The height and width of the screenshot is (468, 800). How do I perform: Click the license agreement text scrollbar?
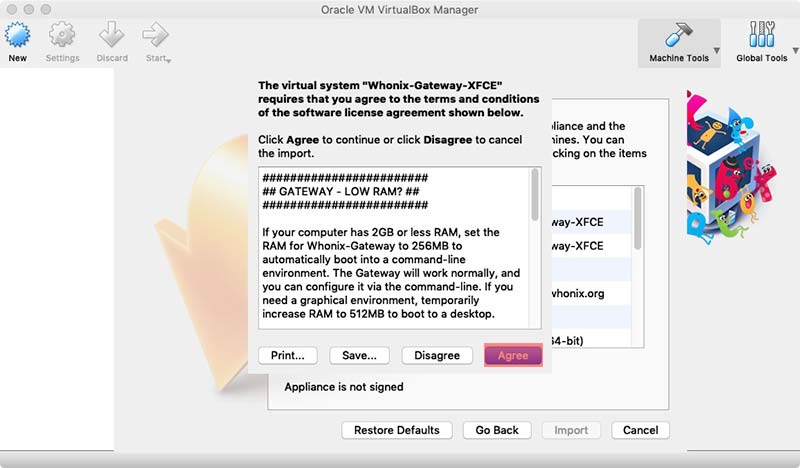pos(535,195)
